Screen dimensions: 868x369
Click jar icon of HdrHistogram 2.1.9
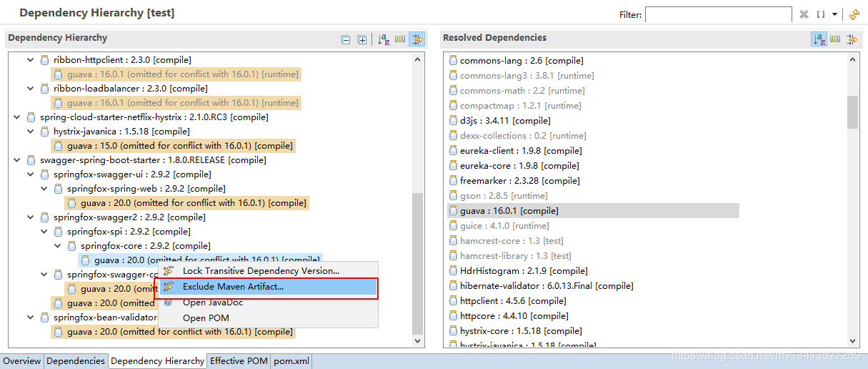(x=453, y=271)
